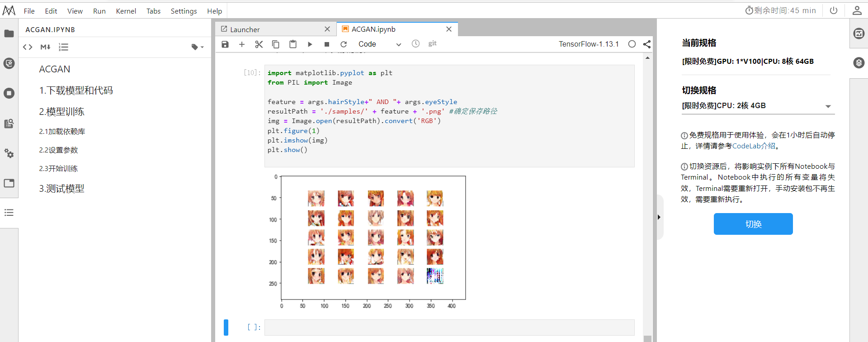Copy the selected cell
Image resolution: width=868 pixels, height=342 pixels.
(x=276, y=44)
